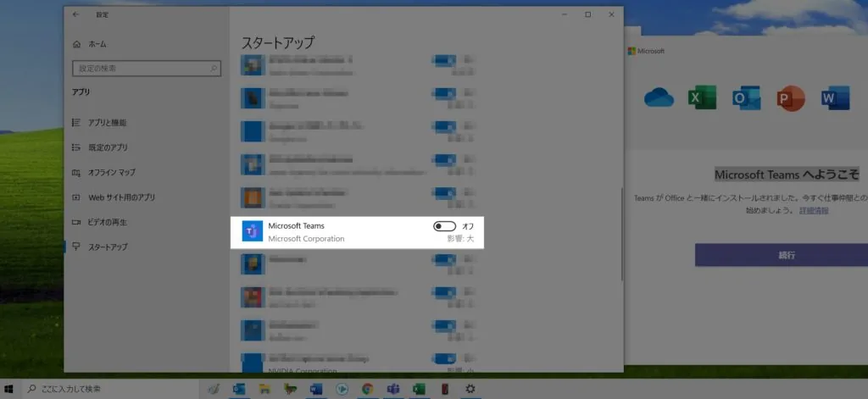The height and width of the screenshot is (399, 868).
Task: Click the Excel icon in Teams welcome window
Action: (703, 98)
